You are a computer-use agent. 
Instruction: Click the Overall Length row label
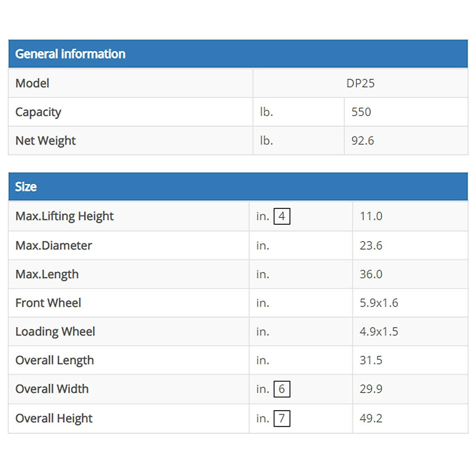point(54,360)
